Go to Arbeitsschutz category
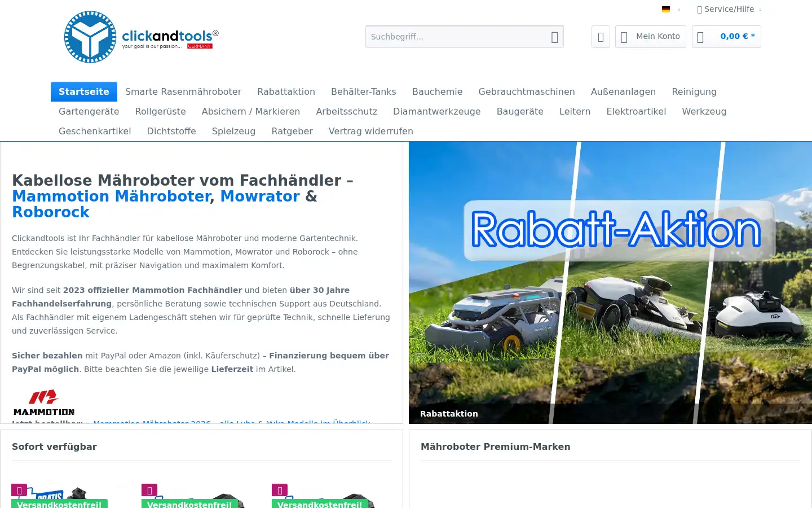Viewport: 812px width, 508px height. [346, 111]
